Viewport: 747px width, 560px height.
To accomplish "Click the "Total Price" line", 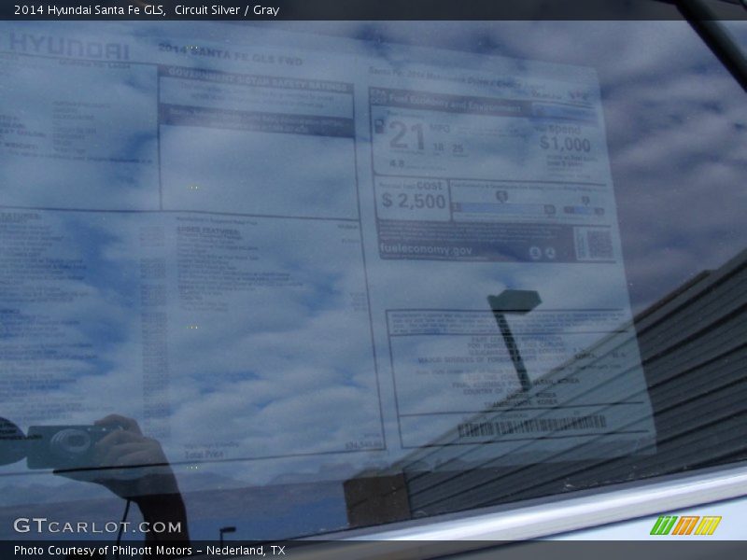I will point(204,455).
